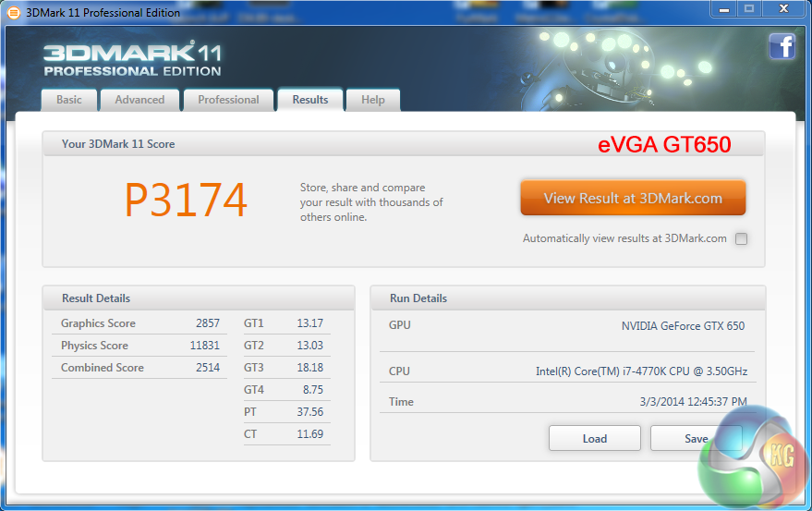The height and width of the screenshot is (511, 812).
Task: Click the CT value 11.69
Action: [x=309, y=434]
